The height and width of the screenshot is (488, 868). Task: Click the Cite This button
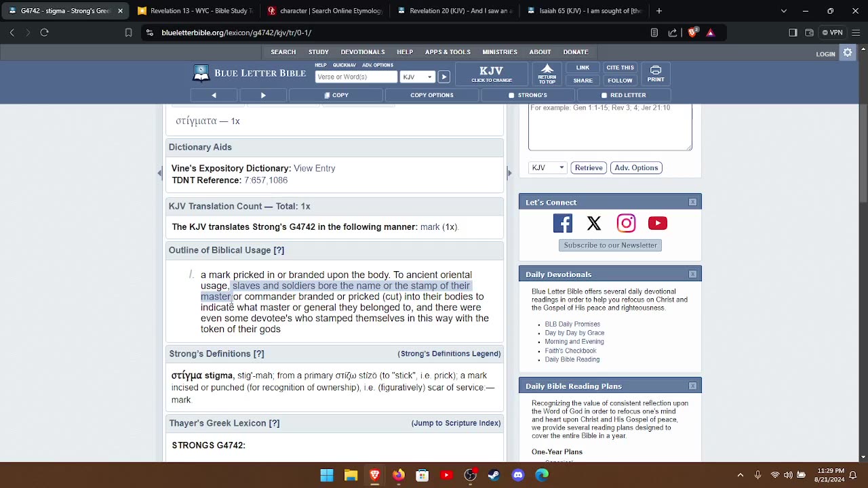point(620,68)
